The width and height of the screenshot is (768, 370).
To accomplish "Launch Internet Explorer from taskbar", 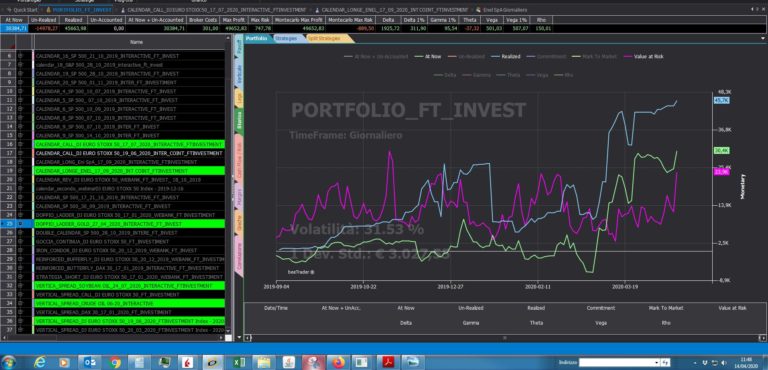I will (40, 363).
